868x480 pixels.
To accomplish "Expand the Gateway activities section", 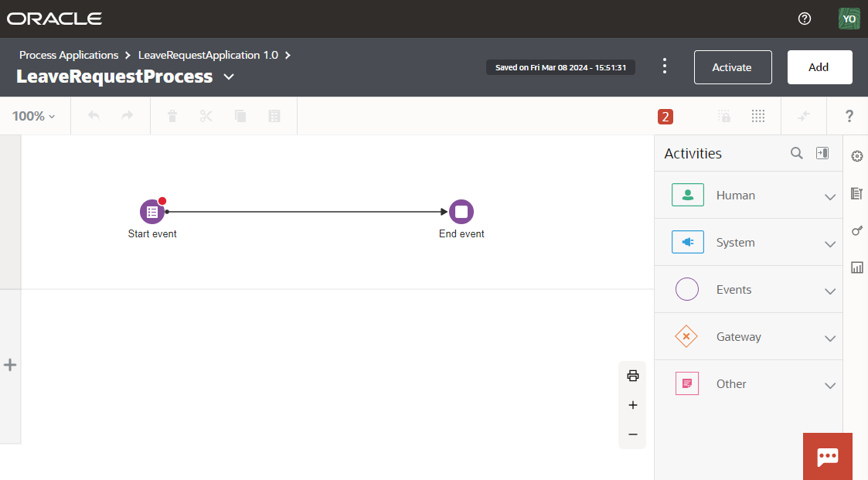I will click(829, 338).
